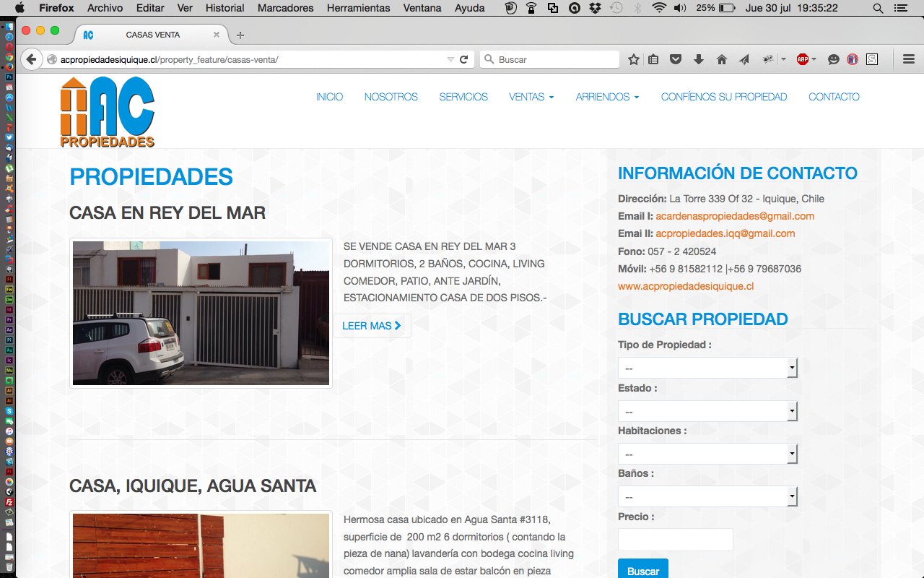The width and height of the screenshot is (924, 578).
Task: Open the Estado dropdown
Action: click(707, 411)
